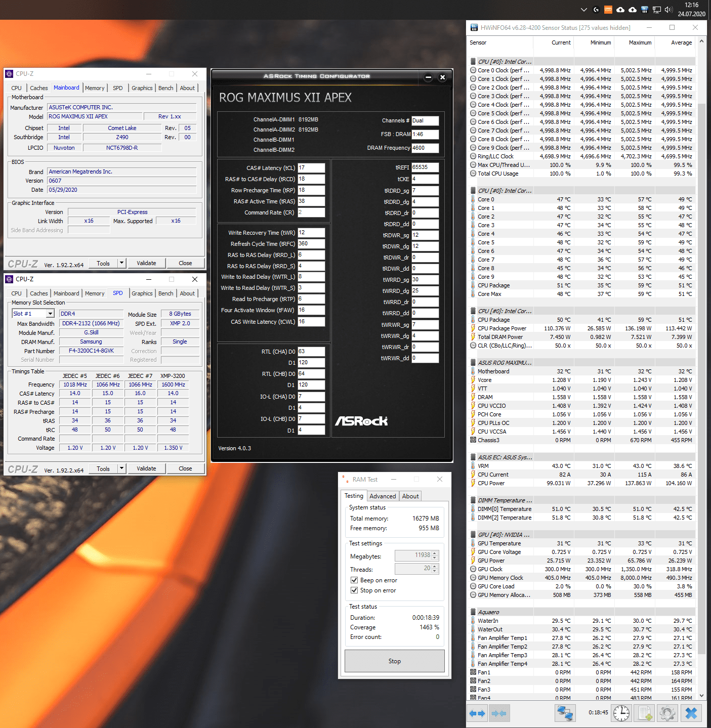Open network status icon in system tray
711x728 pixels.
pos(657,10)
